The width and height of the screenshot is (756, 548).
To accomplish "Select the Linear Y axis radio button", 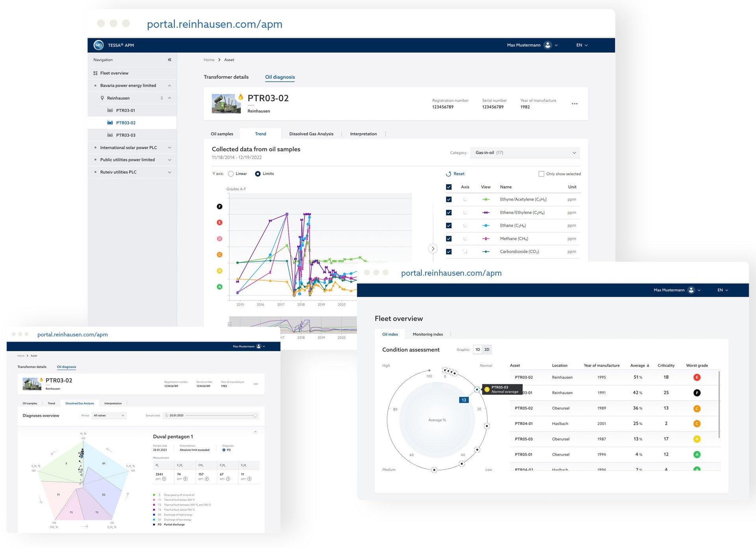I will coord(231,174).
